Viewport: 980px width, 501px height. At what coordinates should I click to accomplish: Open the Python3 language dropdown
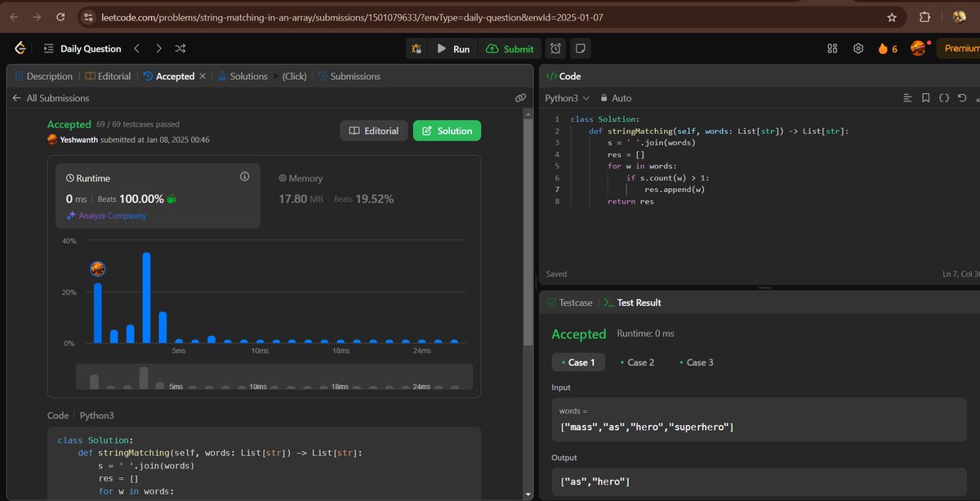click(x=566, y=97)
